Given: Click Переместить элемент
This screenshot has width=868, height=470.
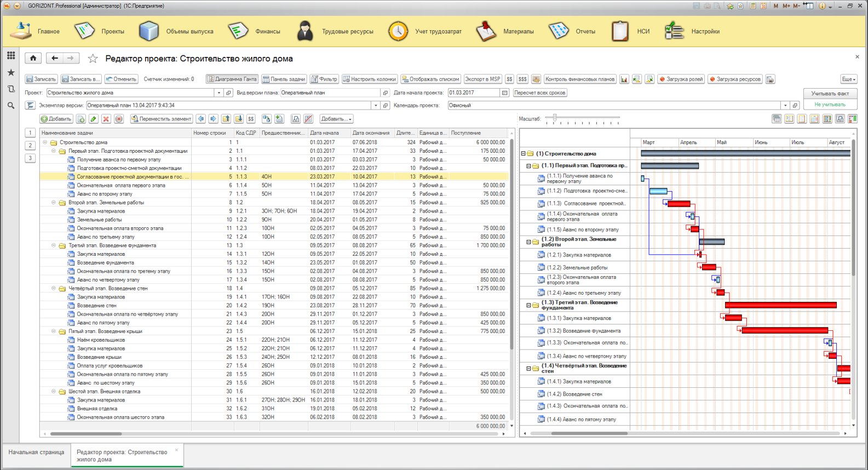Looking at the screenshot, I should click(162, 119).
